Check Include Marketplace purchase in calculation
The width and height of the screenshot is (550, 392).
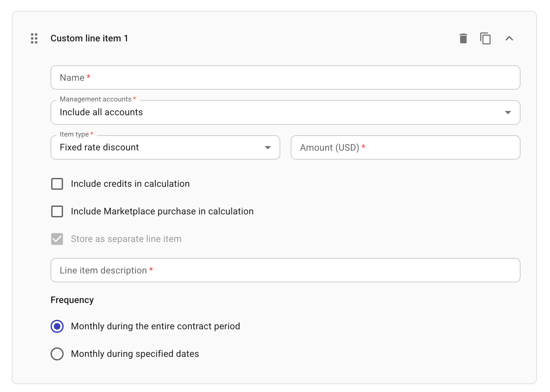tap(57, 211)
